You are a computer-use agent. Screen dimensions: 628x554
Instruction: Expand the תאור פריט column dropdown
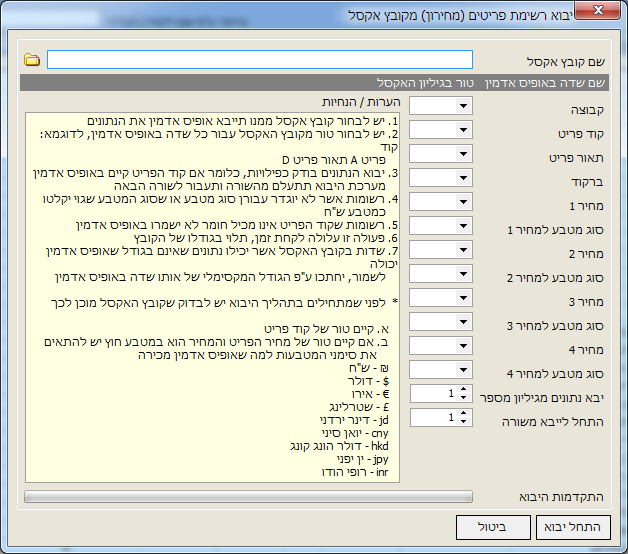(463, 154)
